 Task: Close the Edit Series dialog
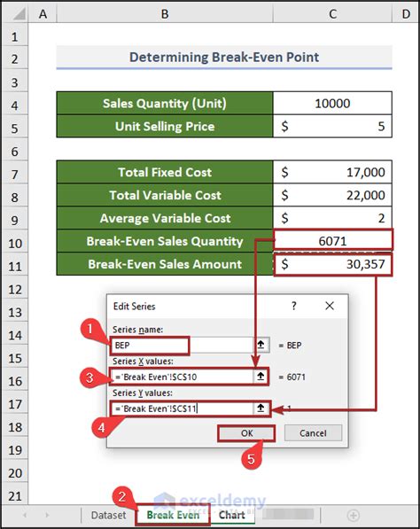[330, 306]
